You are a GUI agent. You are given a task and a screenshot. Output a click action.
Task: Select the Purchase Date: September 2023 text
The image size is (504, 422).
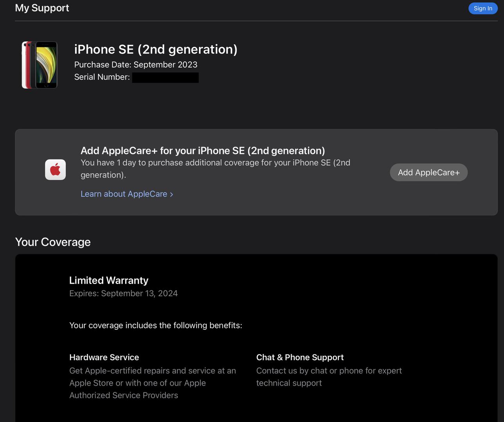(136, 64)
